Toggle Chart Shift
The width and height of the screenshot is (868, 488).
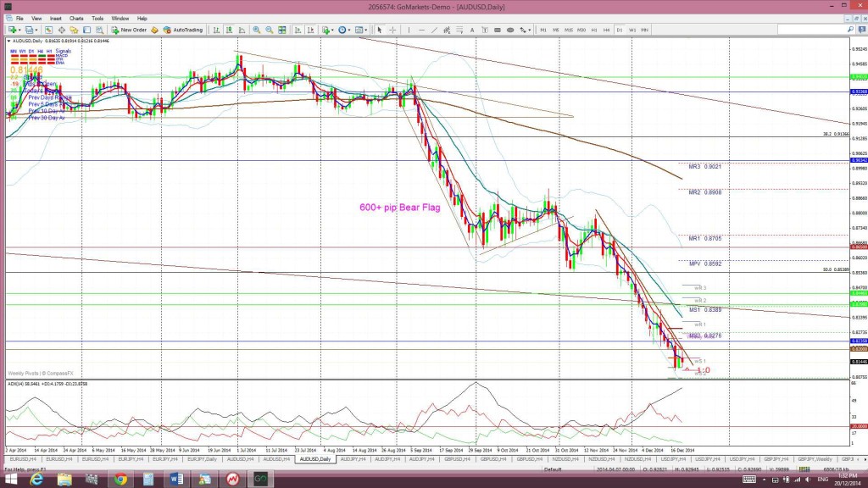pyautogui.click(x=310, y=30)
